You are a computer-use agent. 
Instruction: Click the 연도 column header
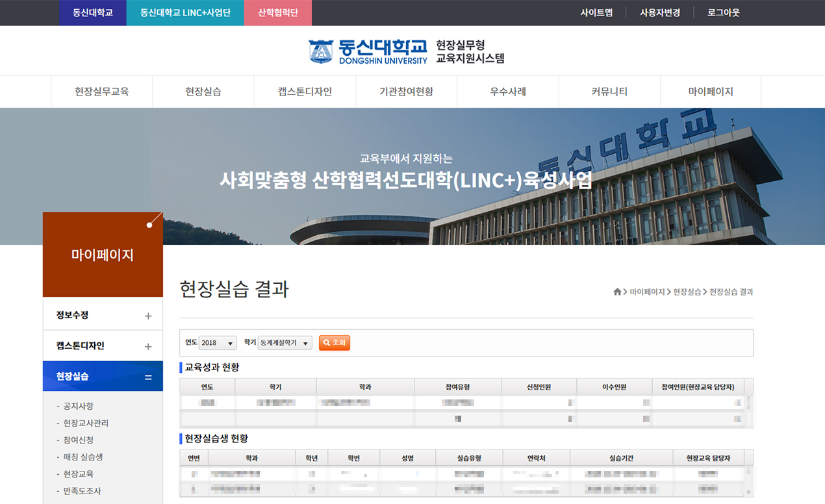point(207,387)
